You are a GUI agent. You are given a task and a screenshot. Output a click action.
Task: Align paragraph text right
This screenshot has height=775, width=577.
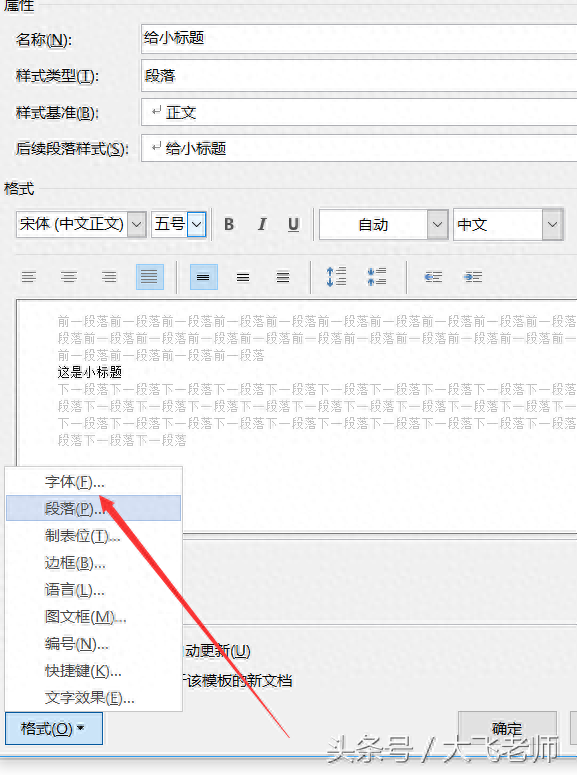click(x=109, y=277)
